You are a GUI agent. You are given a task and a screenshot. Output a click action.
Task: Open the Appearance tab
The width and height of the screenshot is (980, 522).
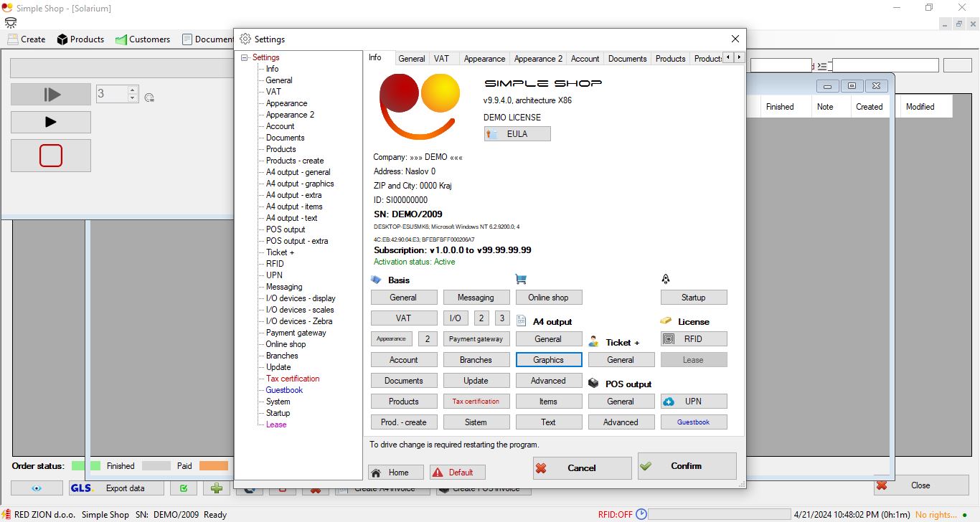point(484,59)
